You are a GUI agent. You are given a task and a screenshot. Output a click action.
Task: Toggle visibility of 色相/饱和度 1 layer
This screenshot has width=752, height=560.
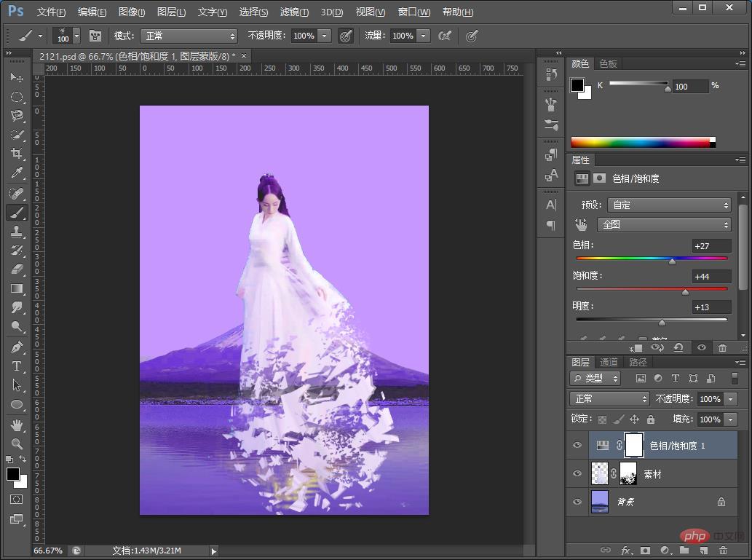coord(577,445)
